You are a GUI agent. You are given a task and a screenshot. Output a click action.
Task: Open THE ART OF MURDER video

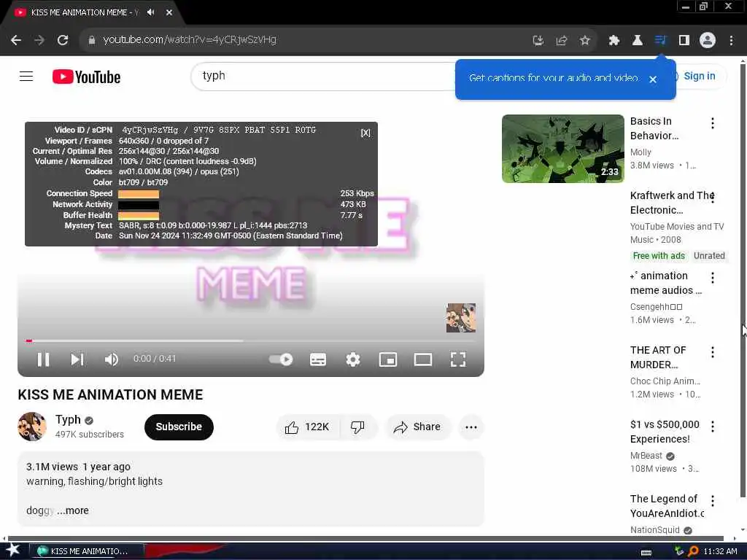pos(658,357)
